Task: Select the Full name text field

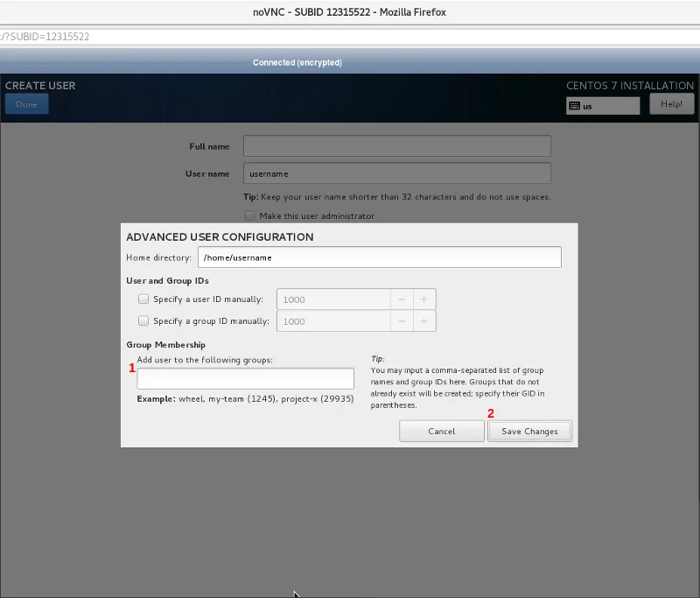Action: [396, 146]
